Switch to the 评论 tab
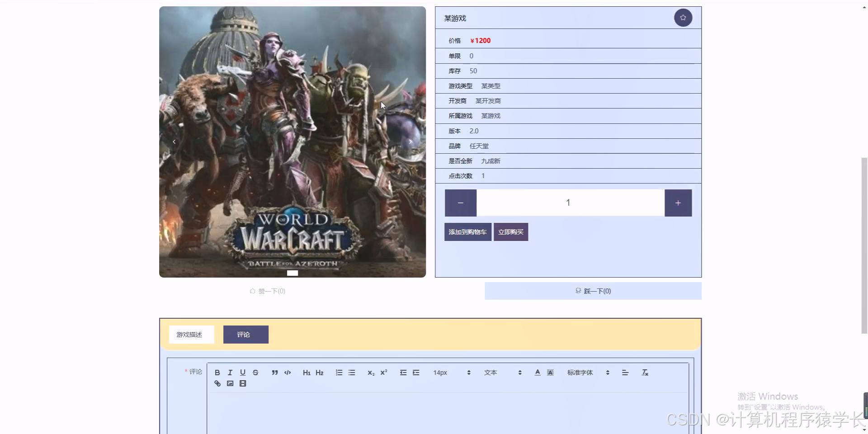This screenshot has width=868, height=434. 246,335
